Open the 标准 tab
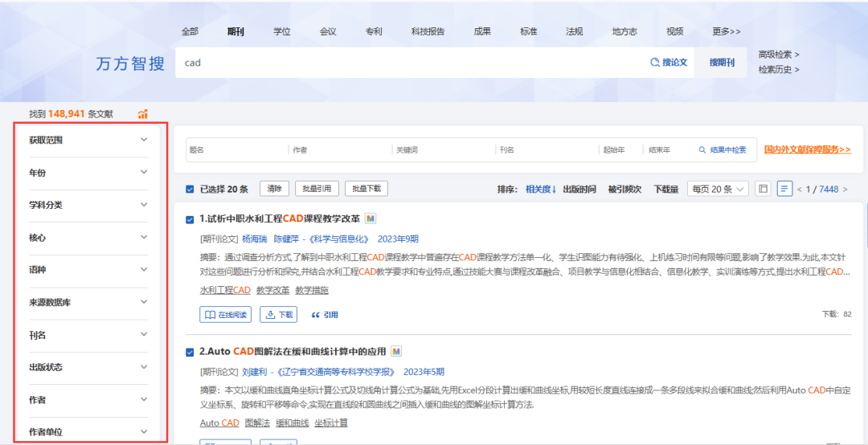868x445 pixels. tap(529, 31)
